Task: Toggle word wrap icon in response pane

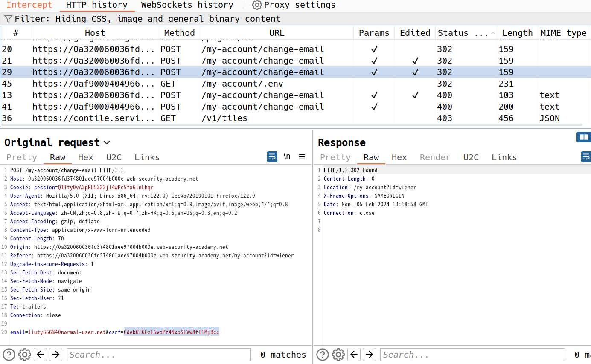Action: click(x=586, y=157)
